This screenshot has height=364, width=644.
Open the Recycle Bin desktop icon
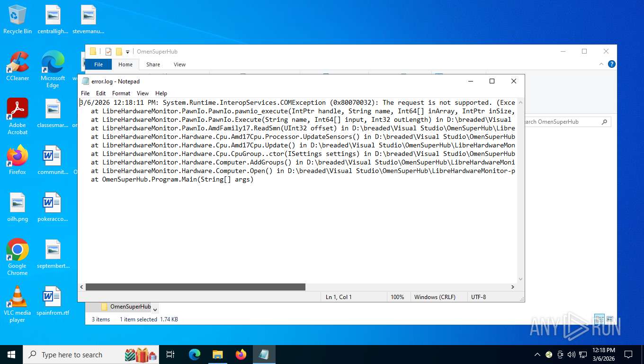point(18,19)
